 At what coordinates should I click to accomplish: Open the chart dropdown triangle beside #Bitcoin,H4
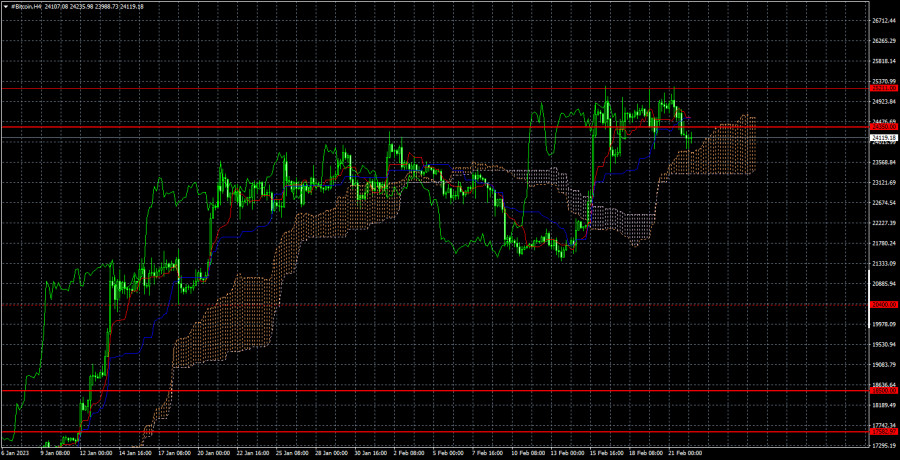(x=6, y=6)
